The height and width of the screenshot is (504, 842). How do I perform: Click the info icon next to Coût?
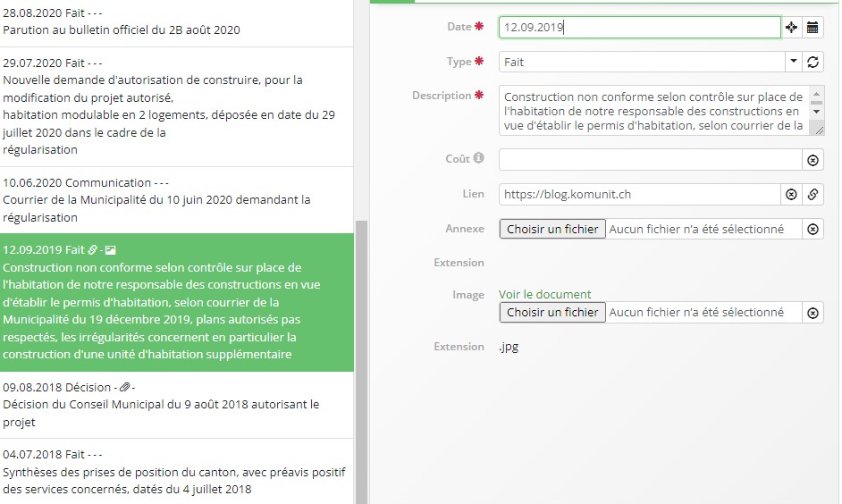click(478, 158)
